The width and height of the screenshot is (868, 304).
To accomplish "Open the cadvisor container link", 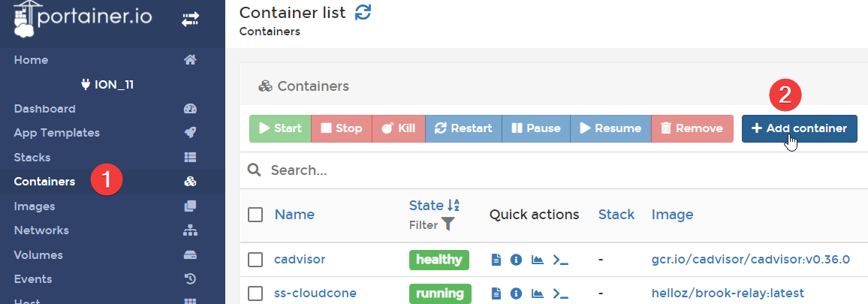I will 299,260.
